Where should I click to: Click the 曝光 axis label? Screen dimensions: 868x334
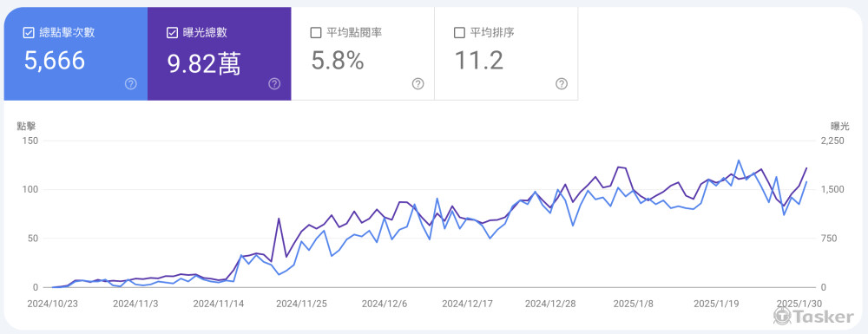pos(840,126)
